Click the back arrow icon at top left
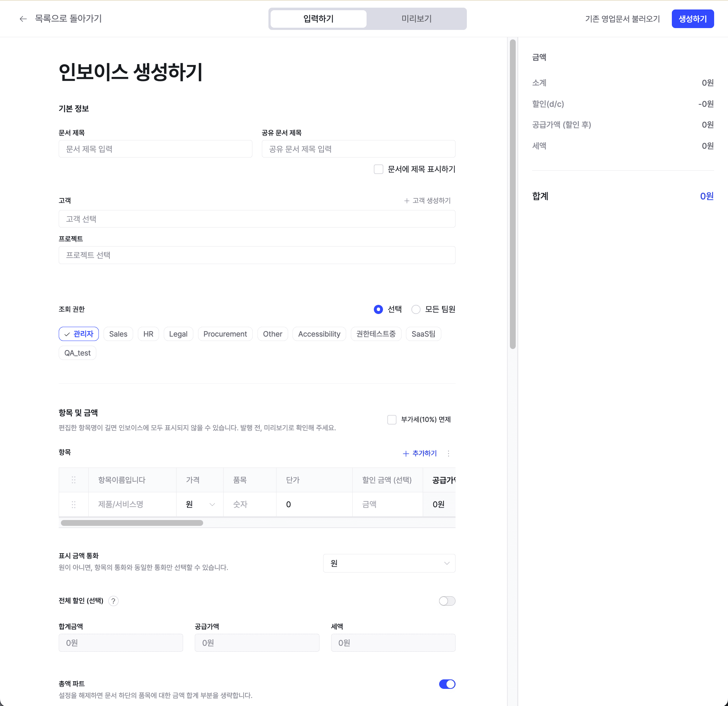The height and width of the screenshot is (706, 728). coord(23,19)
